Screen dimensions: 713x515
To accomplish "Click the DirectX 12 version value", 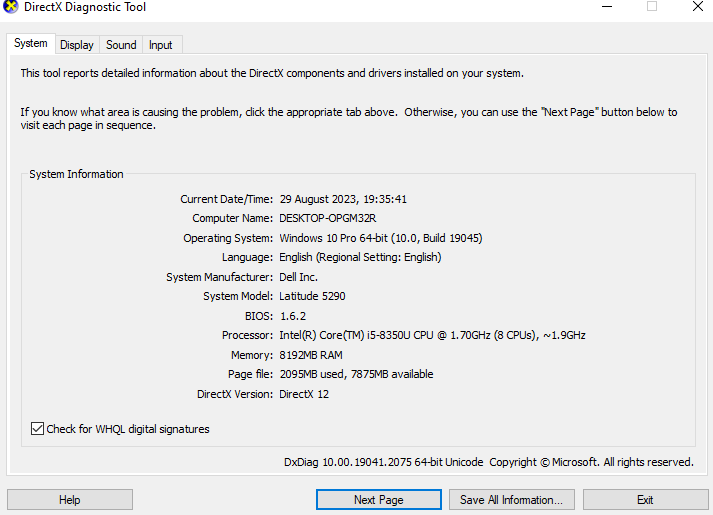I will [304, 395].
